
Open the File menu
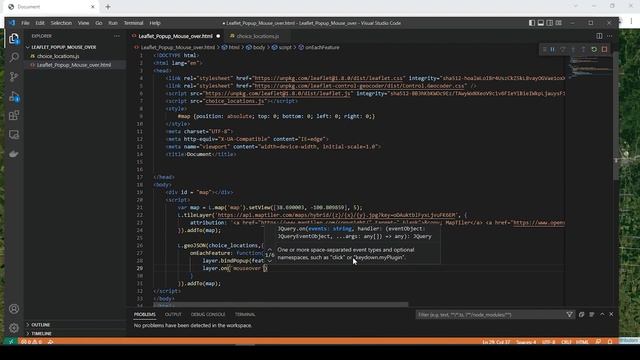coord(25,23)
